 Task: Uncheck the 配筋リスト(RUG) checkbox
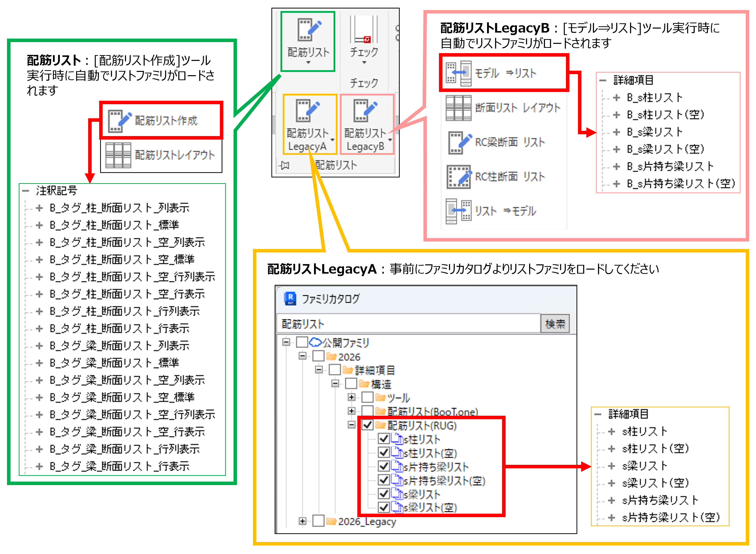[368, 425]
